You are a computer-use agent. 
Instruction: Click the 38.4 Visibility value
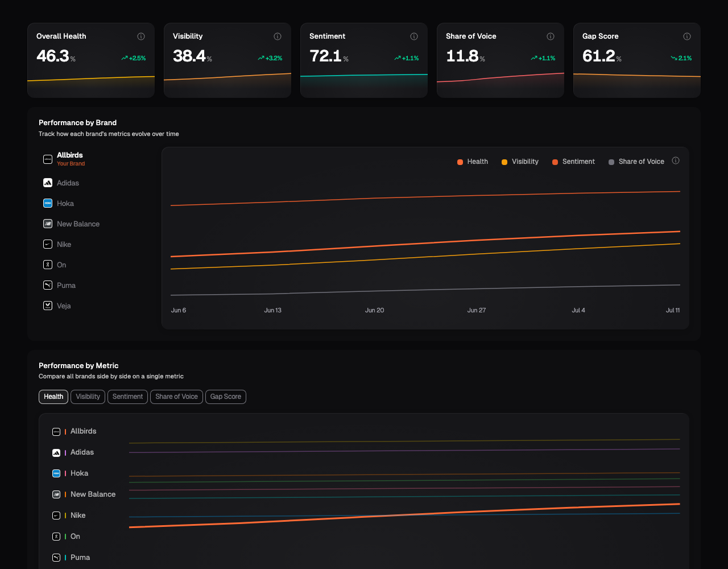click(x=189, y=56)
